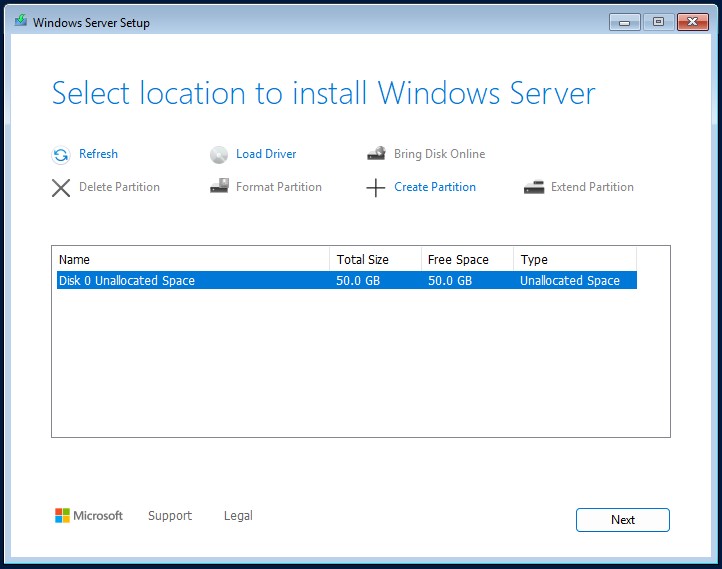Click the Unallocated Space type cell

570,280
